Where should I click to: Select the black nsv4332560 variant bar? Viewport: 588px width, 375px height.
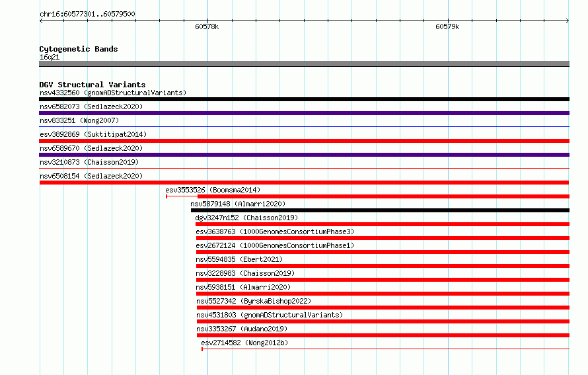[304, 99]
